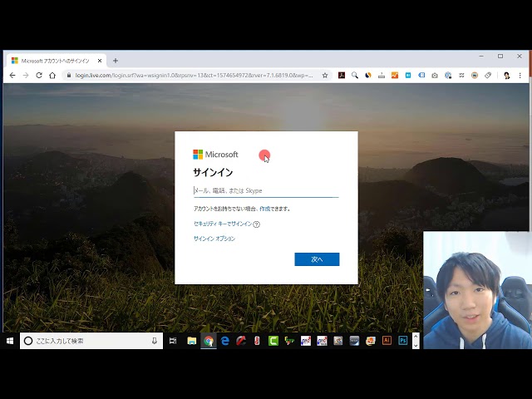Open the Windows Start menu

coord(10,341)
